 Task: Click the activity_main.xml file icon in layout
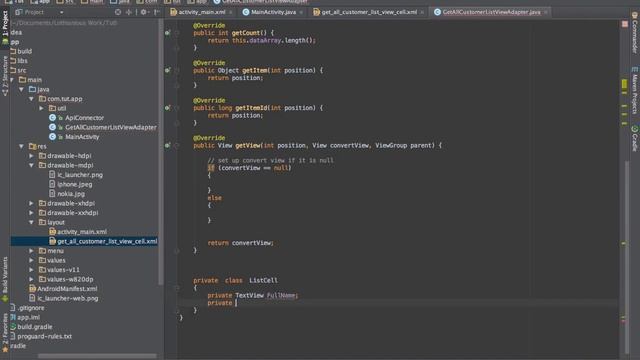pyautogui.click(x=52, y=232)
